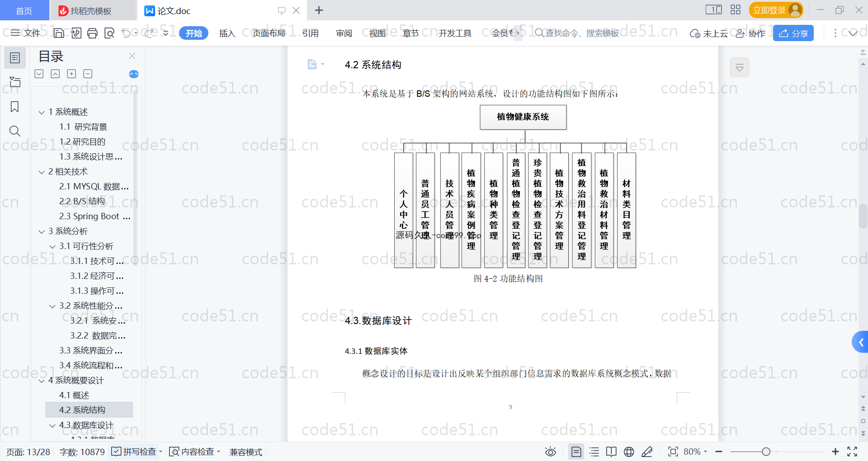Viewport: 868px width, 461px height.
Task: Collapse the 1 系统概述 outline node
Action: pyautogui.click(x=42, y=112)
